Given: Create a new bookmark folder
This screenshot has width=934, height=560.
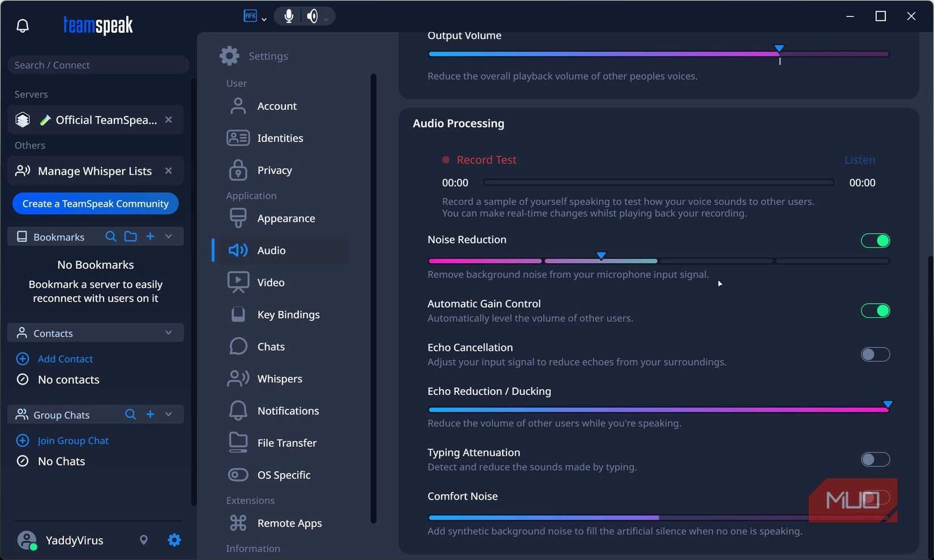Looking at the screenshot, I should (131, 236).
